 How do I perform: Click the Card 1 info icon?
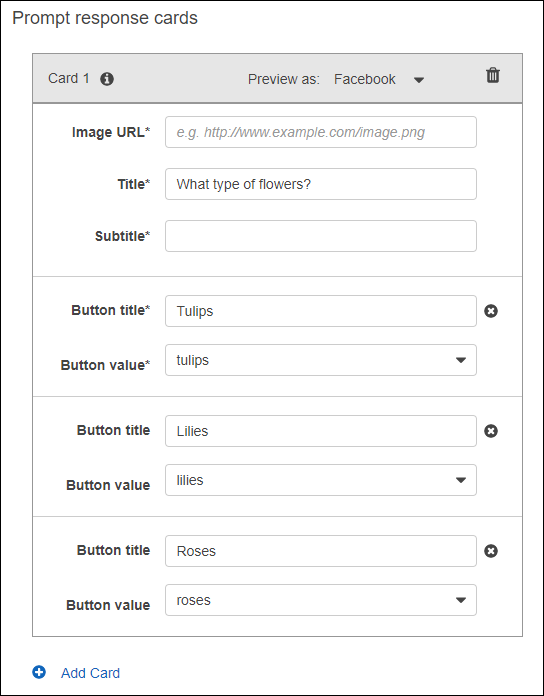pyautogui.click(x=107, y=79)
